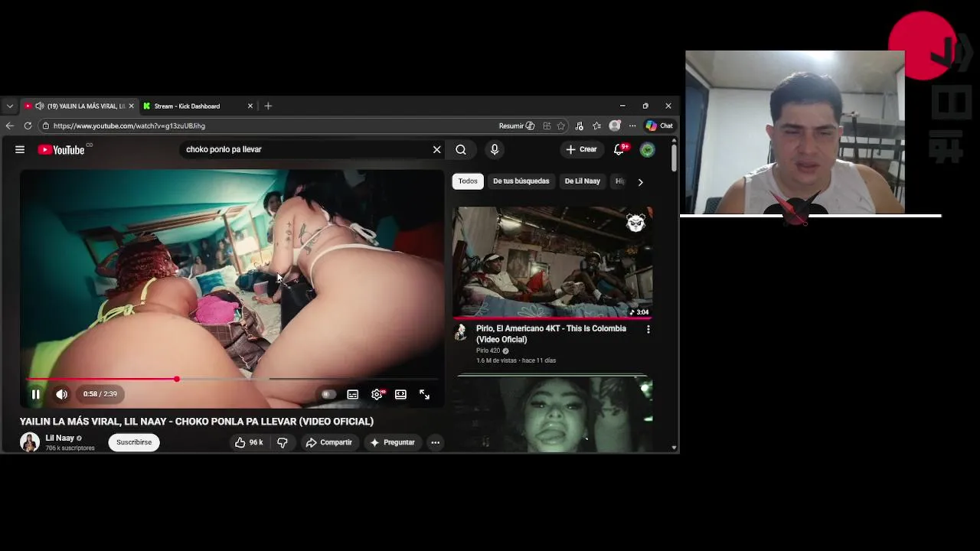The height and width of the screenshot is (551, 980).
Task: Click the Preguntar button
Action: (x=392, y=442)
